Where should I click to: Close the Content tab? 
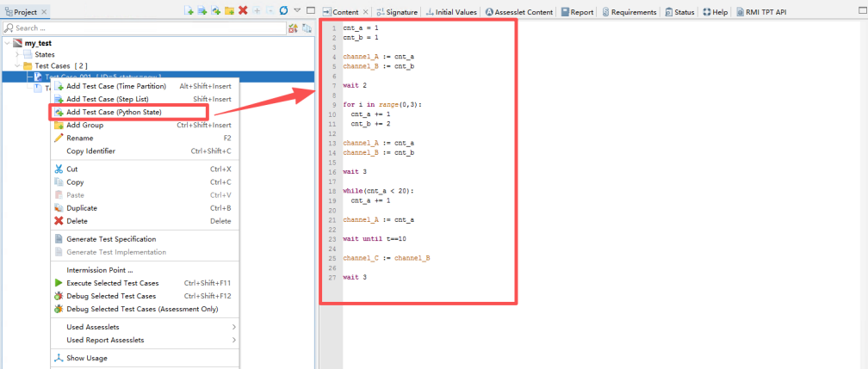[x=366, y=12]
